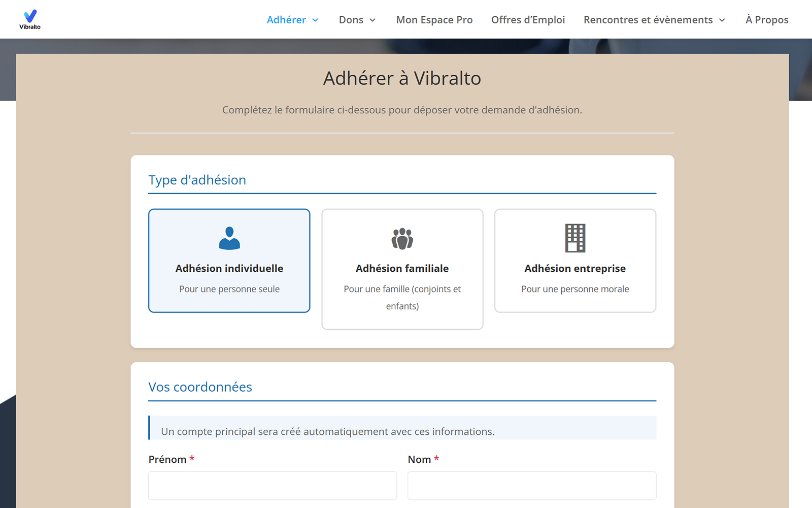Screen dimensions: 812x508
Task: Choose Adhésion familiale option
Action: 402,269
